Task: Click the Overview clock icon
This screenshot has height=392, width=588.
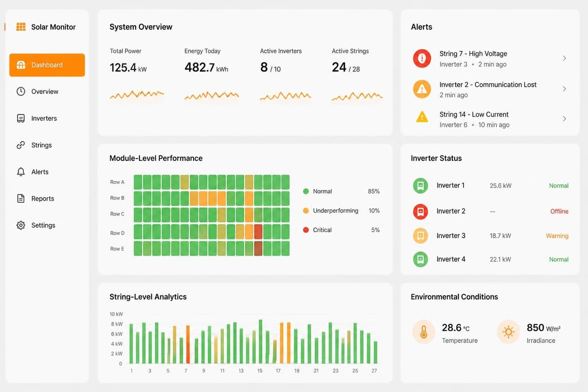Action: click(21, 92)
